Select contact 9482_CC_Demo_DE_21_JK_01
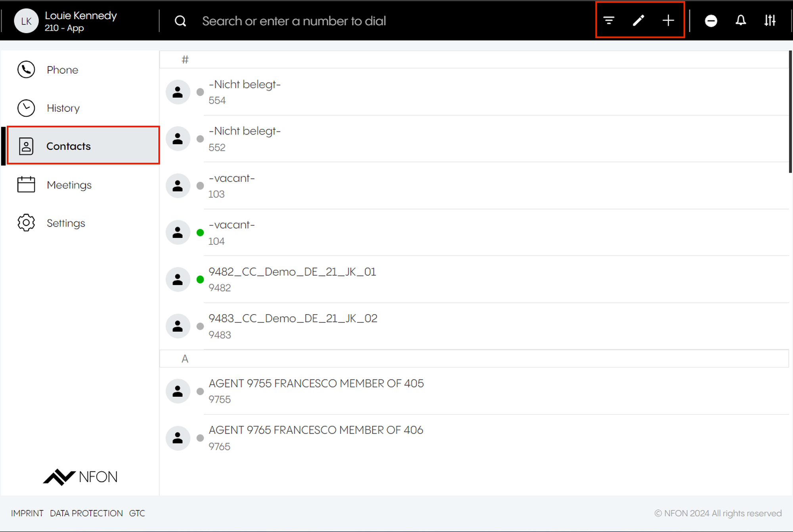793x532 pixels. tap(292, 279)
